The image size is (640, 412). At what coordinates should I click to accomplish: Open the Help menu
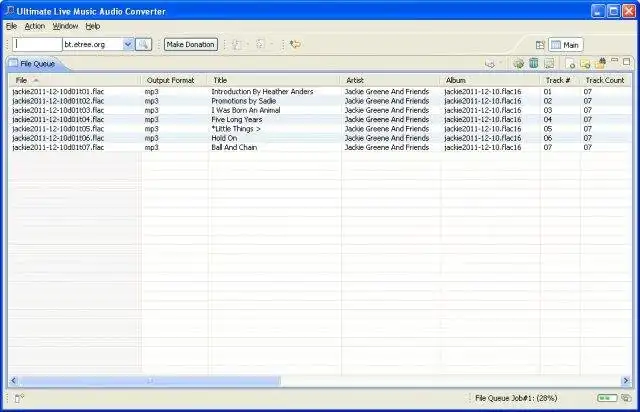click(93, 26)
